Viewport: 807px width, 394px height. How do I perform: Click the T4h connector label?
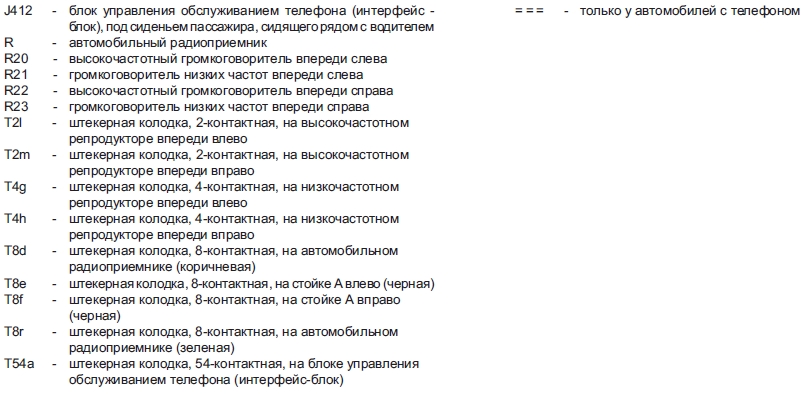click(x=15, y=219)
